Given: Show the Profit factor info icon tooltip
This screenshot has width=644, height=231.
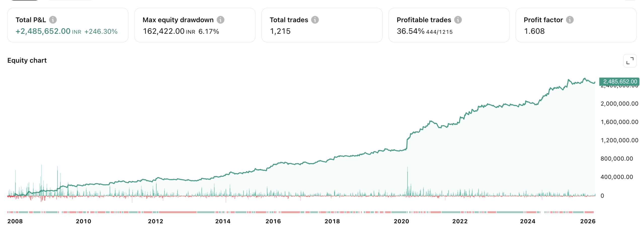Looking at the screenshot, I should point(569,20).
